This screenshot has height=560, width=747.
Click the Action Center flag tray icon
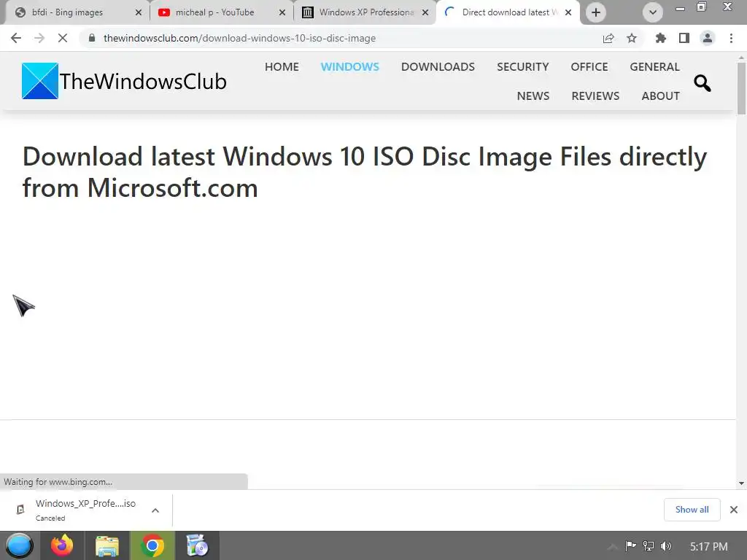pos(630,545)
